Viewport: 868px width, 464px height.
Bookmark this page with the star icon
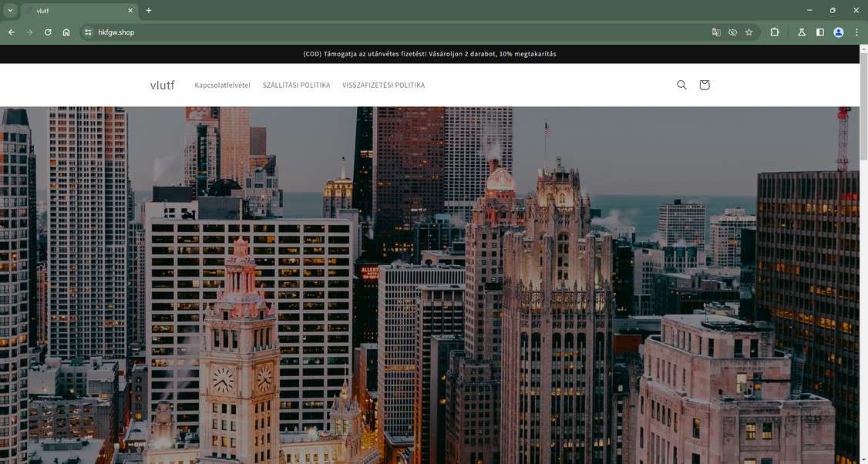click(749, 32)
